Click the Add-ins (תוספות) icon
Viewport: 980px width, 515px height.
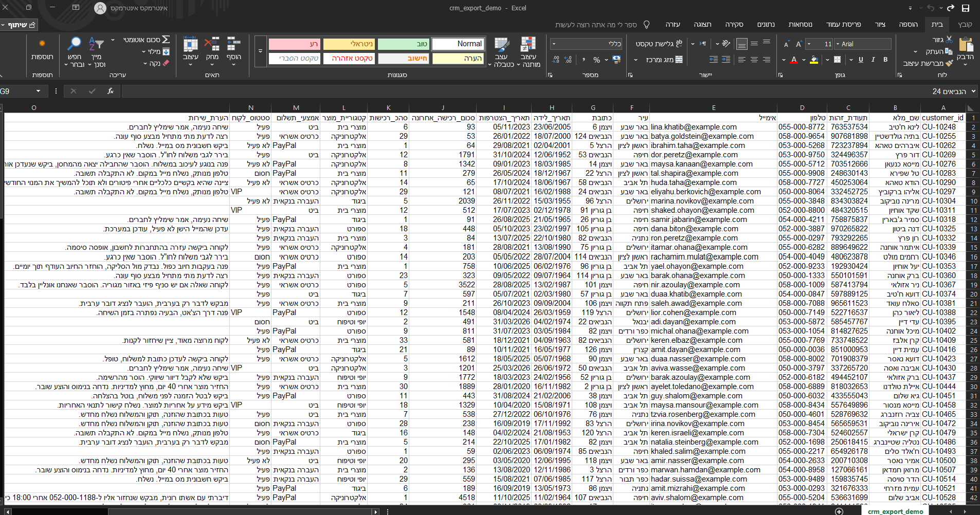(x=42, y=44)
